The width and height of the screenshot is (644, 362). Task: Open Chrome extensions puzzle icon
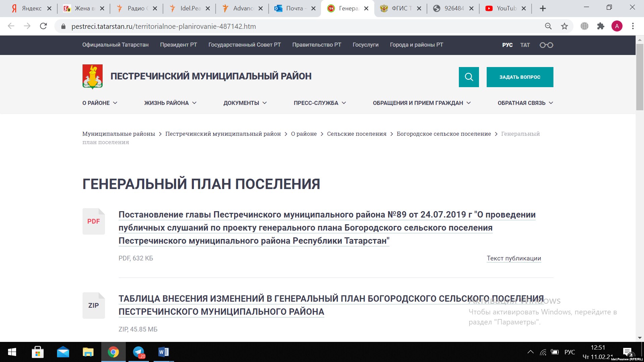(600, 26)
